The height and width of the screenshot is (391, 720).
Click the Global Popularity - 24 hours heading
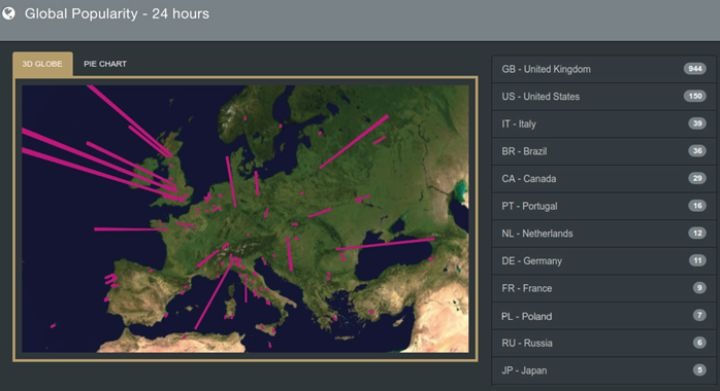(x=117, y=14)
